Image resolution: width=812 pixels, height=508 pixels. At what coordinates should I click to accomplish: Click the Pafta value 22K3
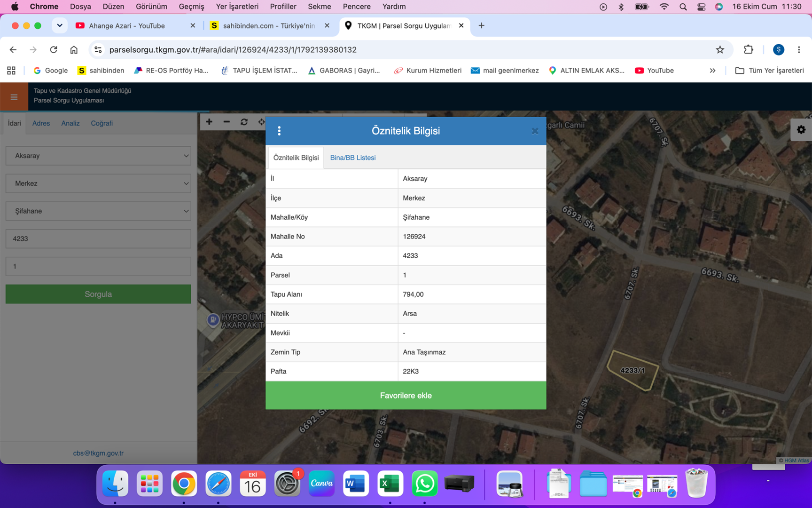[x=411, y=372]
